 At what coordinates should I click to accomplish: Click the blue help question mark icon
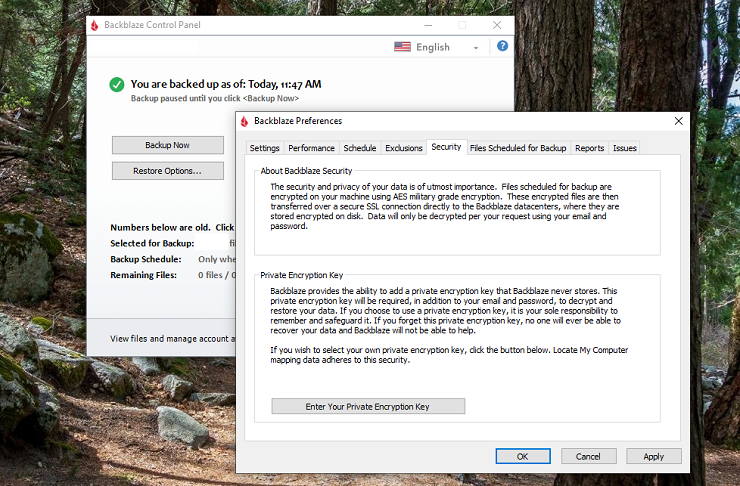pyautogui.click(x=502, y=46)
